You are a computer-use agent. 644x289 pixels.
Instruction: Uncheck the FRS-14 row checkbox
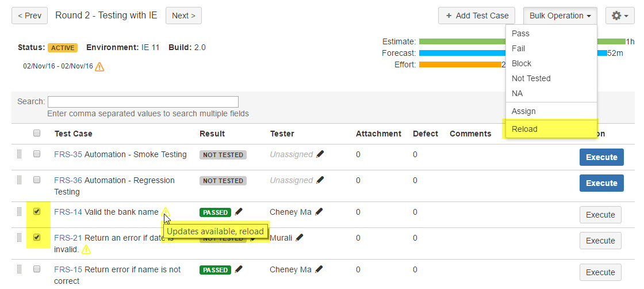coord(37,212)
